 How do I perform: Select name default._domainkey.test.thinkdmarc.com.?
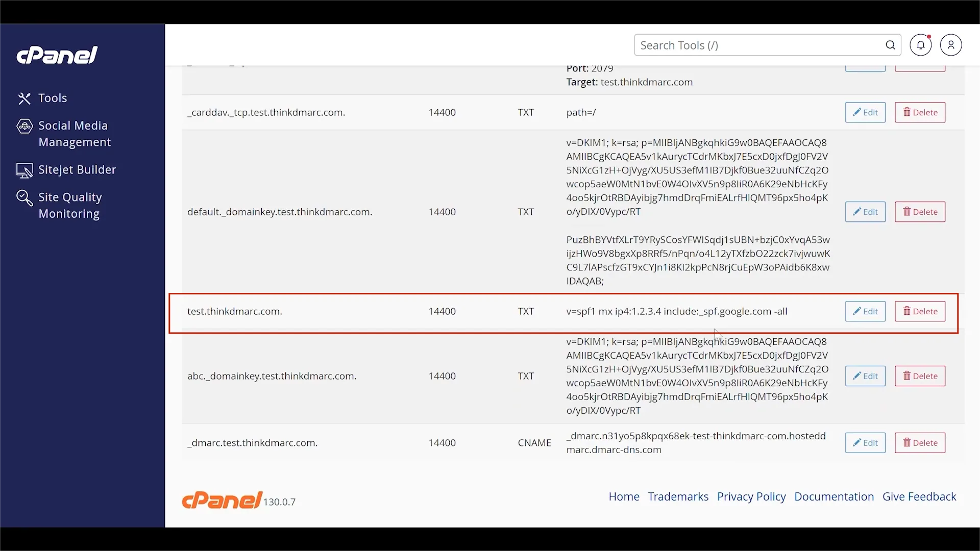tap(280, 212)
